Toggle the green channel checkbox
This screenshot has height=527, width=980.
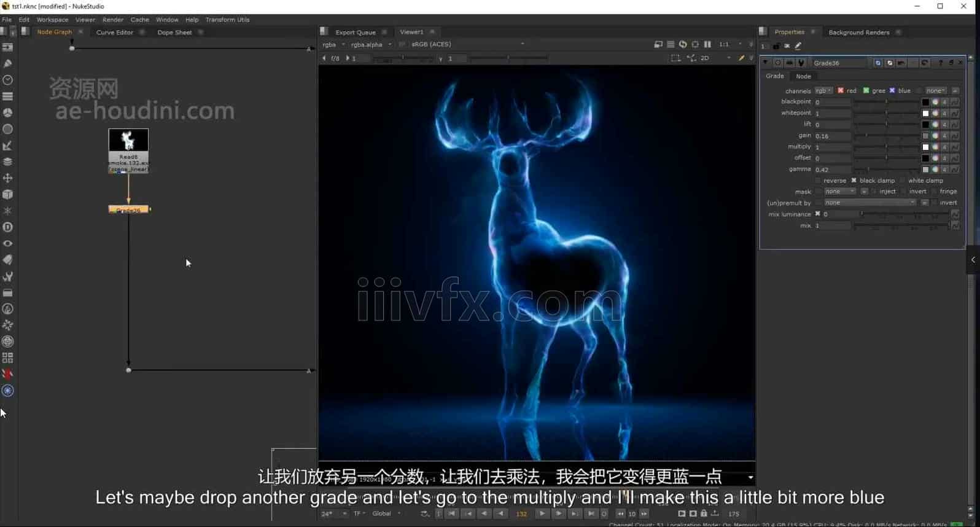(x=866, y=90)
